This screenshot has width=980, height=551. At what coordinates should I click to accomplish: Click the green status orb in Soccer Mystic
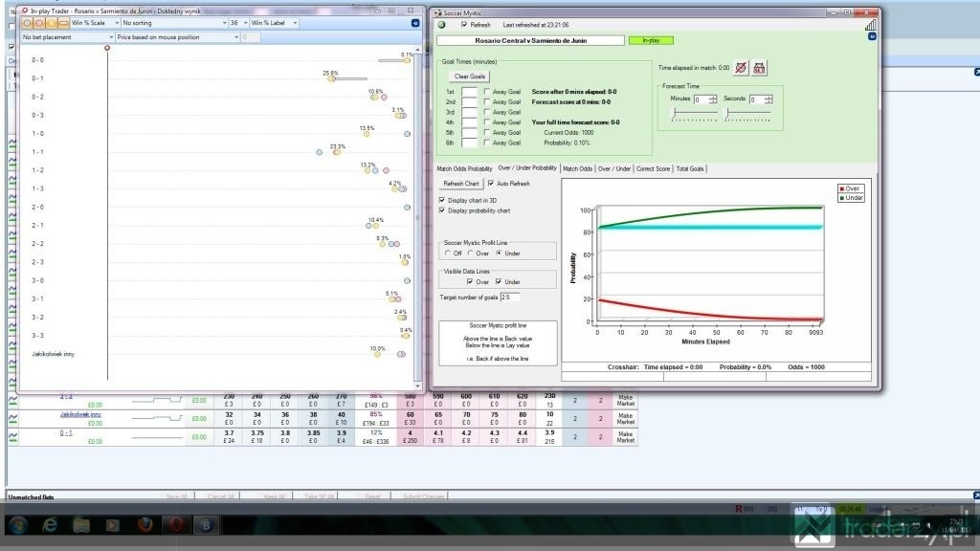[442, 25]
